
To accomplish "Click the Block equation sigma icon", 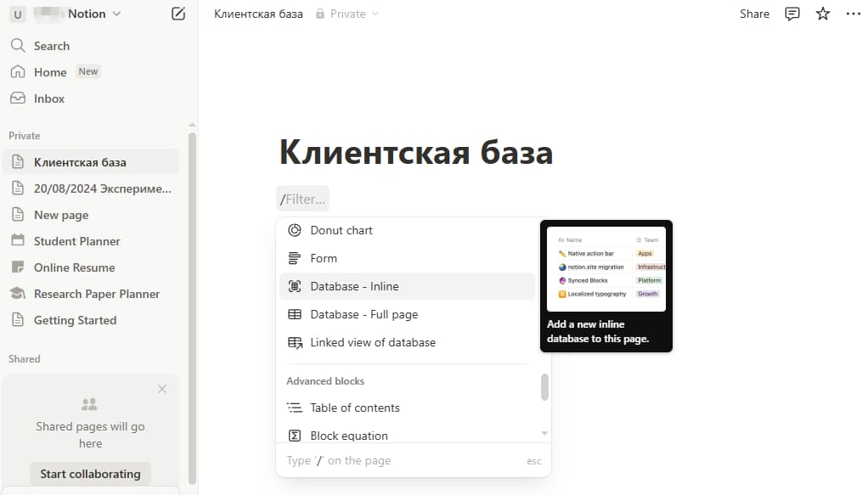I will (x=295, y=436).
